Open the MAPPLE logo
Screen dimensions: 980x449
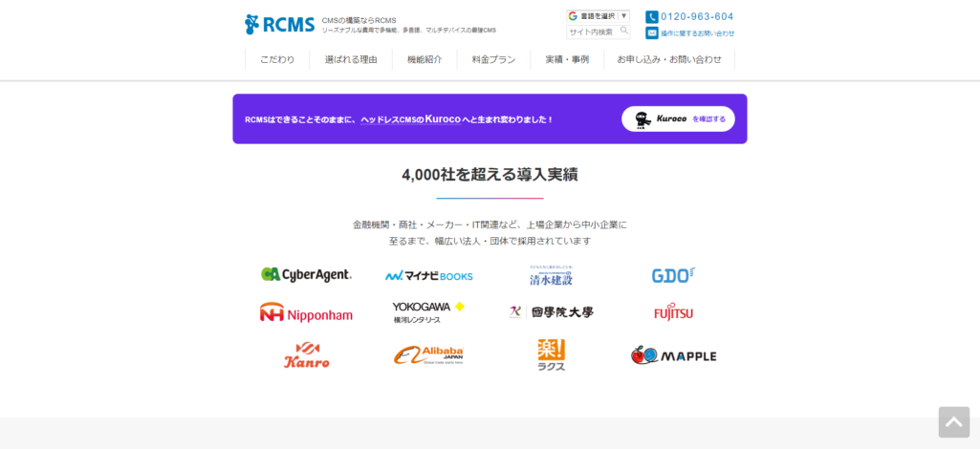click(x=673, y=355)
